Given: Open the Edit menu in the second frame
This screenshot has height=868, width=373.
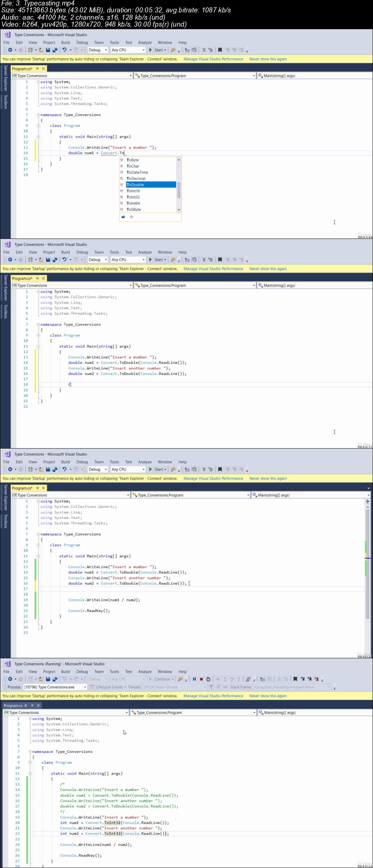Looking at the screenshot, I should pyautogui.click(x=19, y=252).
